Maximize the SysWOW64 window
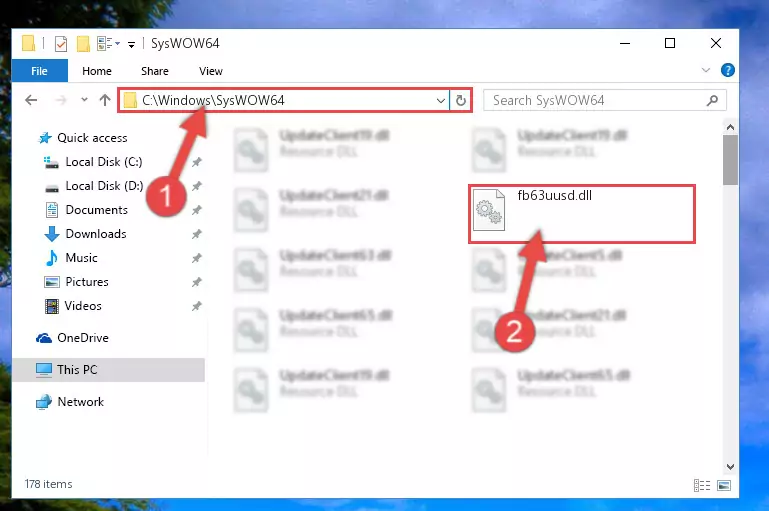Screen dimensions: 769x511 (669, 43)
